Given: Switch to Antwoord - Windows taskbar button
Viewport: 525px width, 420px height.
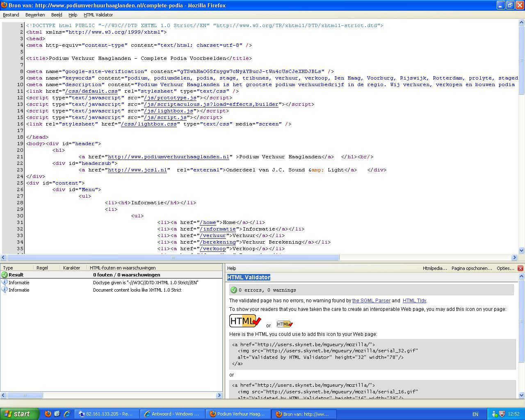Looking at the screenshot, I should (x=172, y=414).
